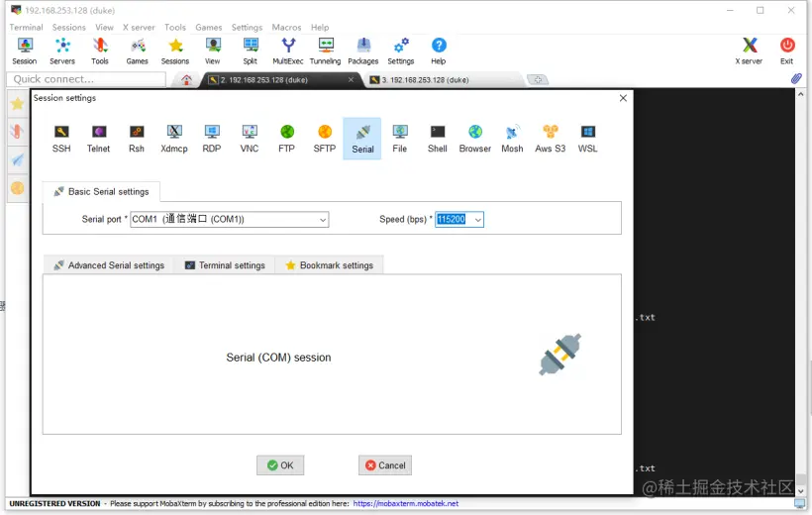Open the Session toolbar icon
Viewport: 812px width, 515px height.
coord(25,51)
